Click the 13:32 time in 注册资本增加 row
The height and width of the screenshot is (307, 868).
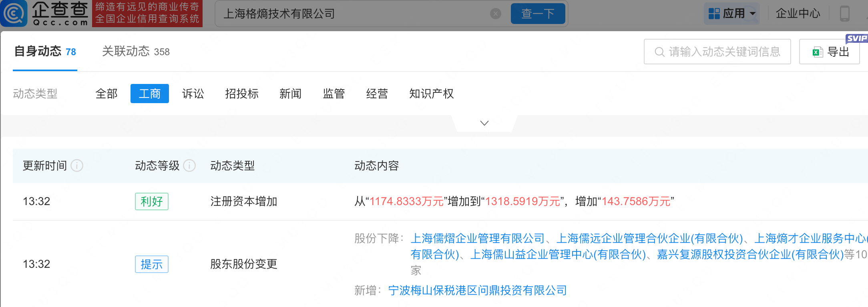36,201
